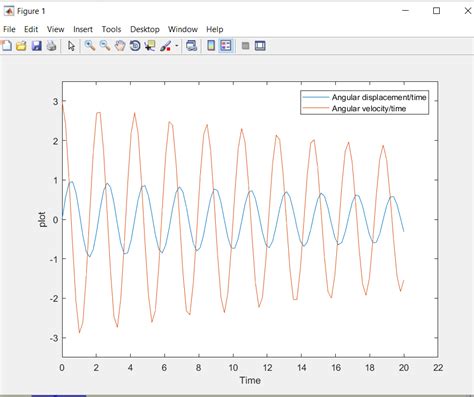Open the Help menu

[x=215, y=29]
